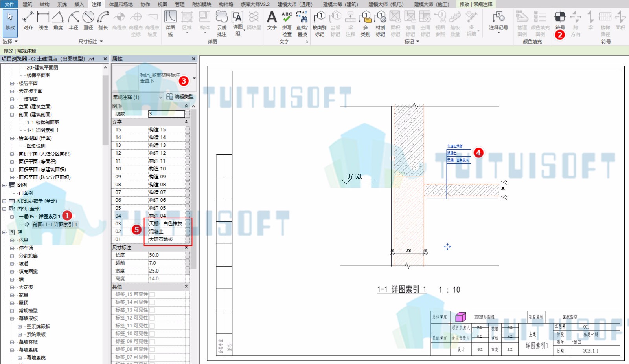This screenshot has width=629, height=364.
Task: Select the 文字 text tool
Action: pyautogui.click(x=272, y=20)
